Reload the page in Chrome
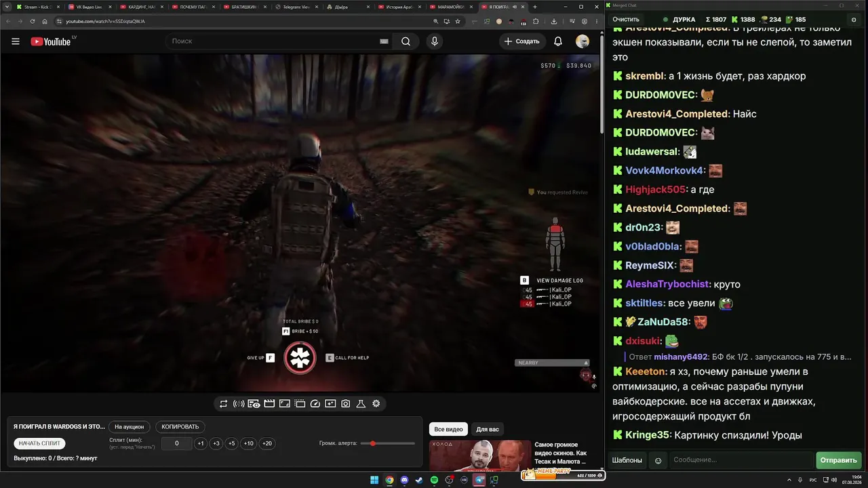 click(x=33, y=21)
